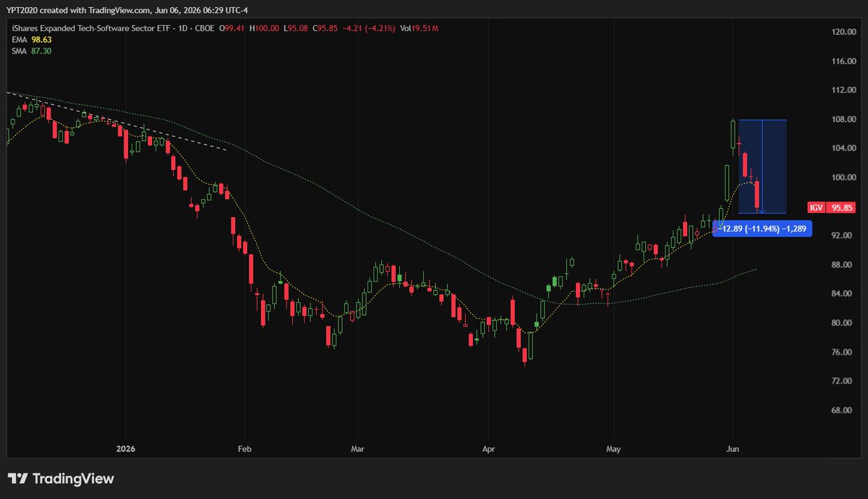Click the Jun date axis label

tap(733, 448)
